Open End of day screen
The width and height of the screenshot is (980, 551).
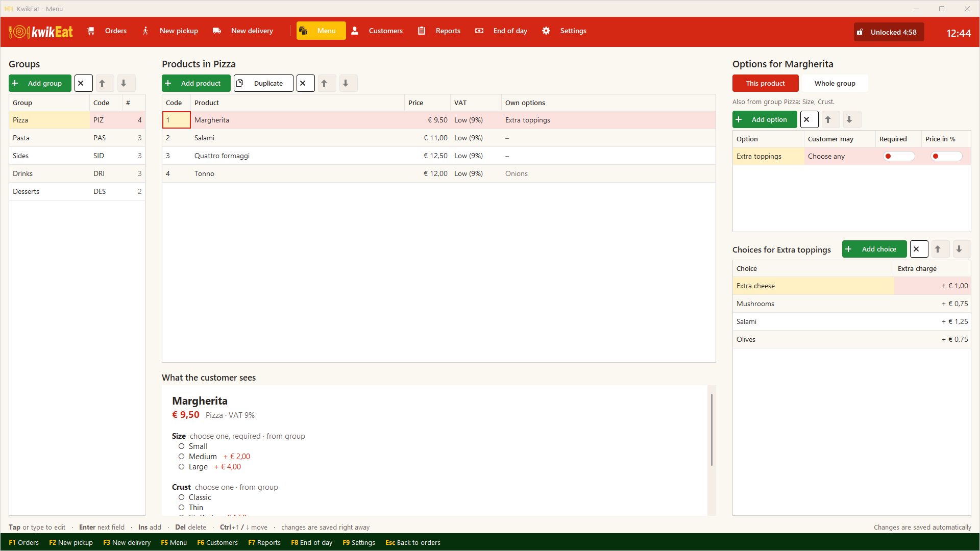click(x=501, y=31)
